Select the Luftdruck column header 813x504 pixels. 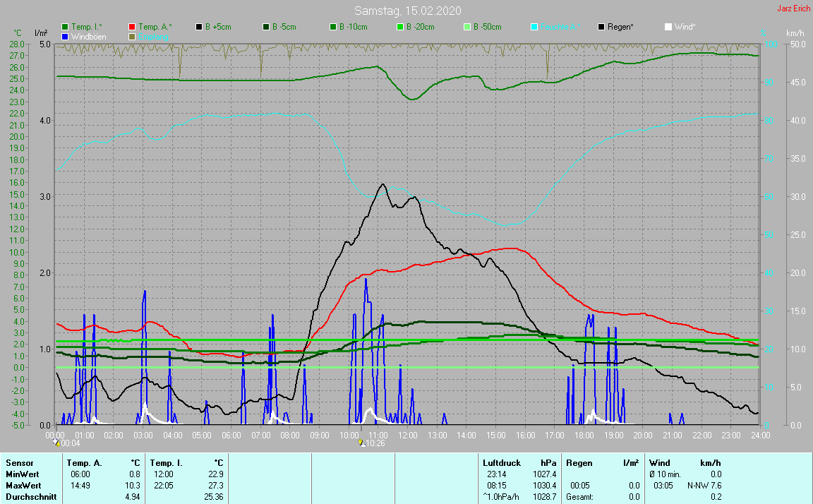[501, 463]
